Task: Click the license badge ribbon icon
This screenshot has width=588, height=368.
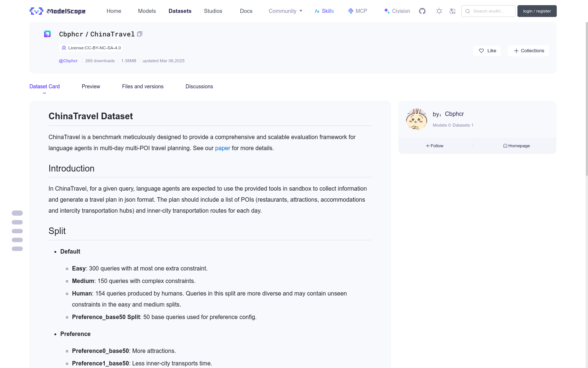Action: [x=64, y=48]
